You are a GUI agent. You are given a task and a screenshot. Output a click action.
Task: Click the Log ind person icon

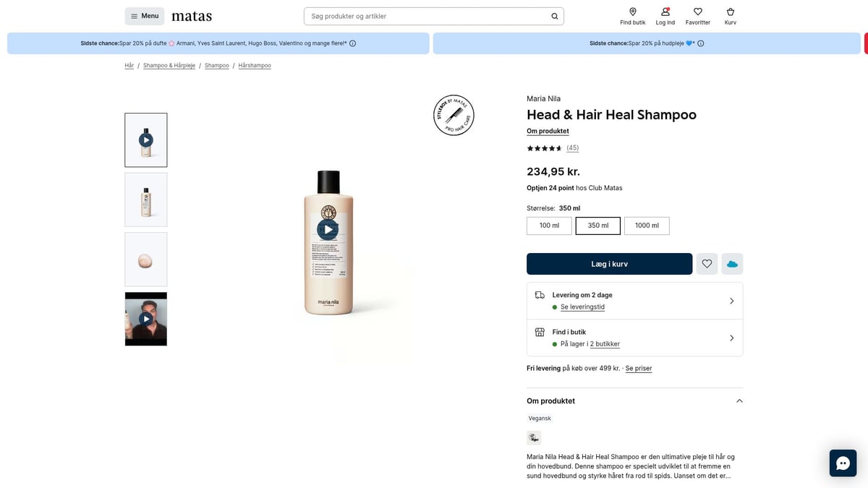point(664,12)
